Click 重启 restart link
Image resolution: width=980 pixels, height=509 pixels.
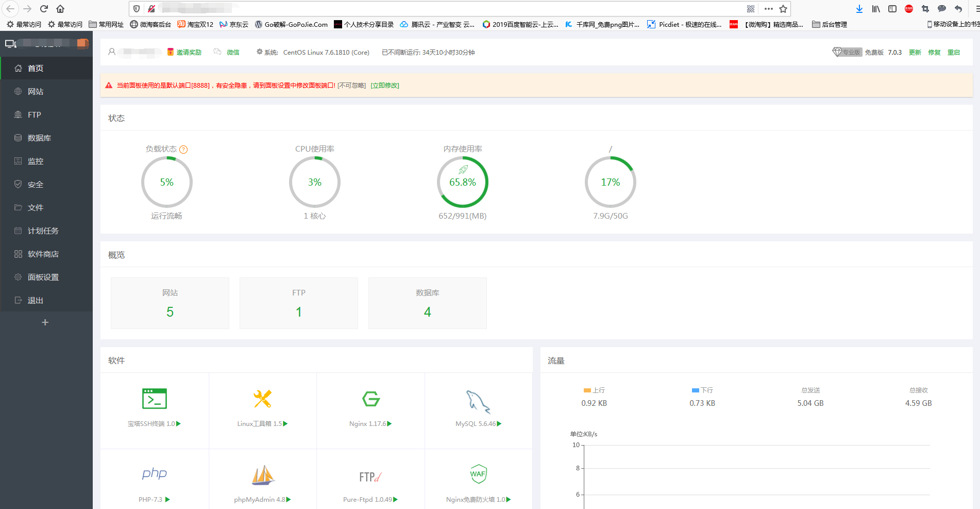tap(954, 52)
